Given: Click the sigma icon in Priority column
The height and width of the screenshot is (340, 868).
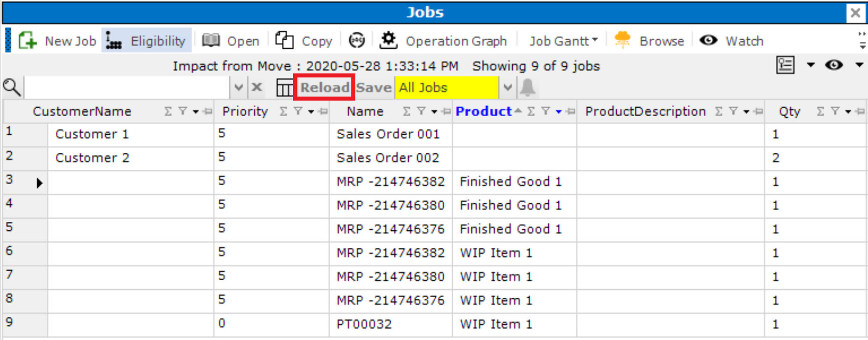Looking at the screenshot, I should tap(284, 112).
